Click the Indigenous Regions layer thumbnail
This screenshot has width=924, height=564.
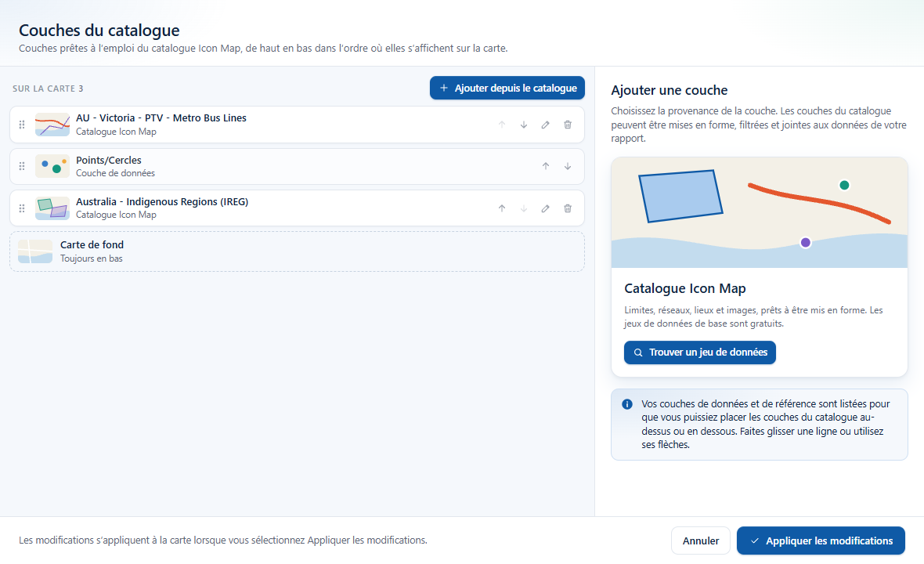pos(52,208)
